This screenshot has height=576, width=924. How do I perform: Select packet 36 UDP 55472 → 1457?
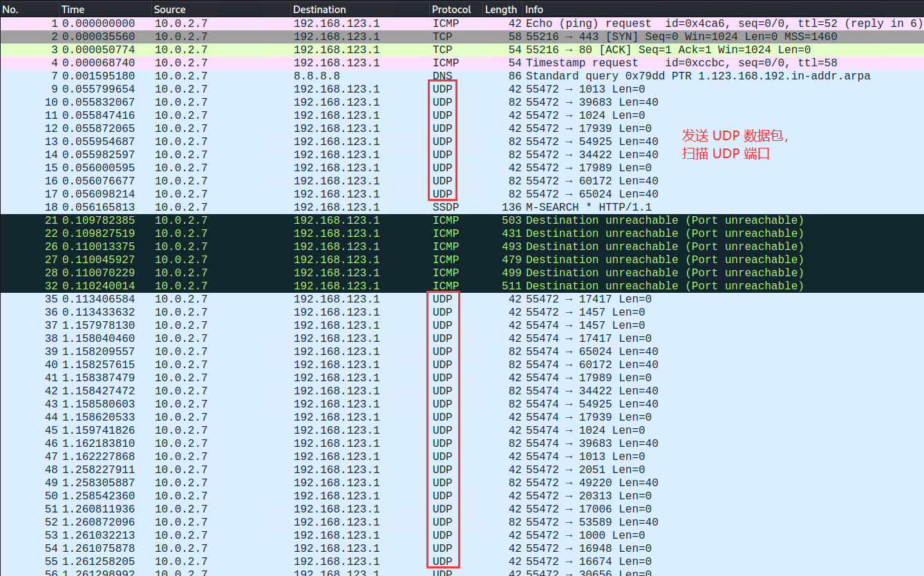coord(462,312)
